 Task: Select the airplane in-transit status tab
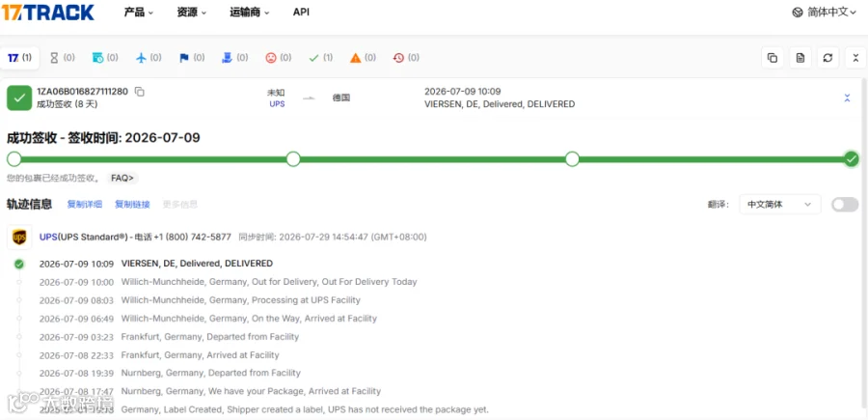149,58
